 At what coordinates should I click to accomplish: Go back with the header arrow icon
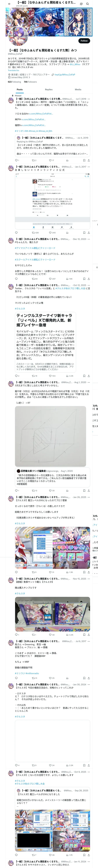[9, 4]
